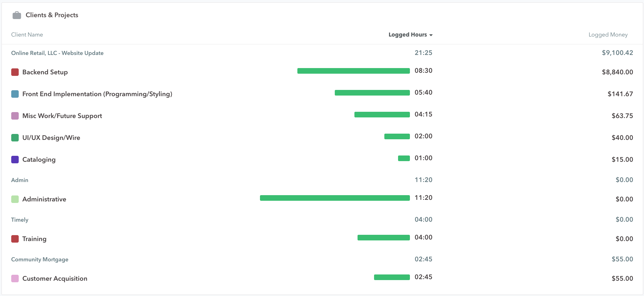Click the purple Cataloging color swatch

click(x=15, y=160)
